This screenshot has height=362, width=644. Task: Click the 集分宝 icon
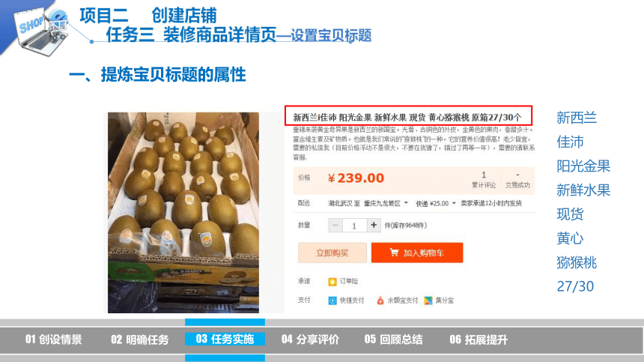(428, 301)
